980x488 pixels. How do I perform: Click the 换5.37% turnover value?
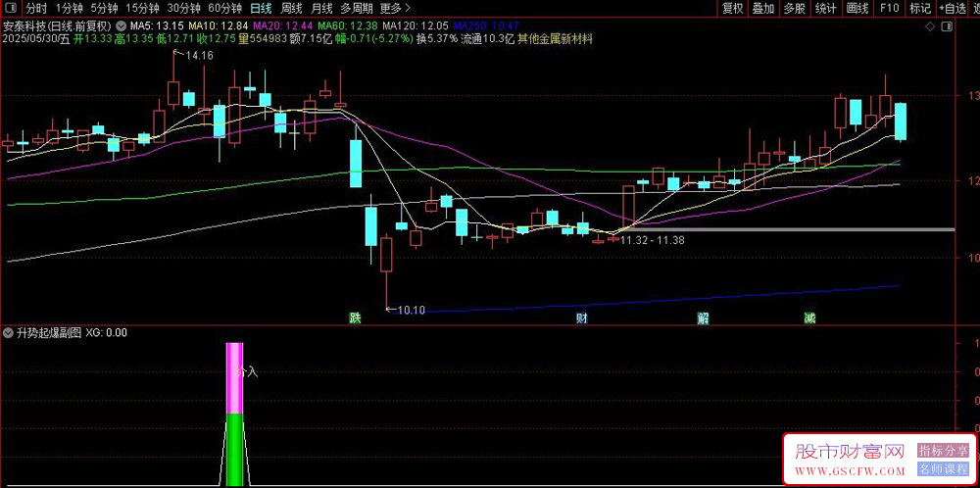coord(437,39)
